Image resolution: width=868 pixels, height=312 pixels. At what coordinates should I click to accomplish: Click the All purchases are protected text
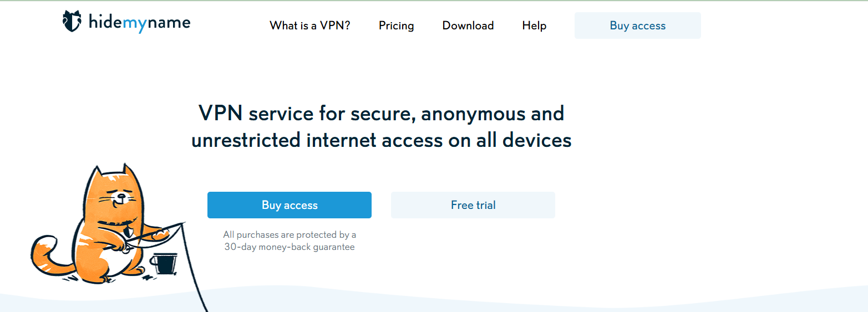pos(290,235)
